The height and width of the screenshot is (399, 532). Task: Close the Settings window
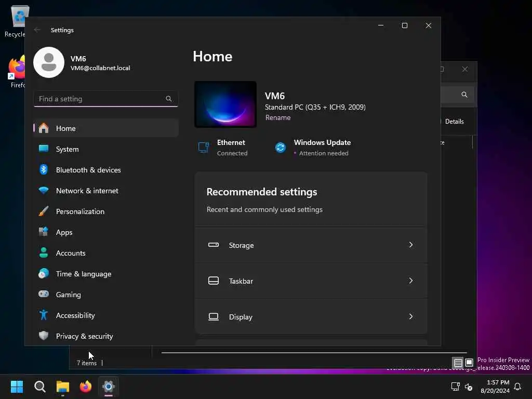[429, 25]
